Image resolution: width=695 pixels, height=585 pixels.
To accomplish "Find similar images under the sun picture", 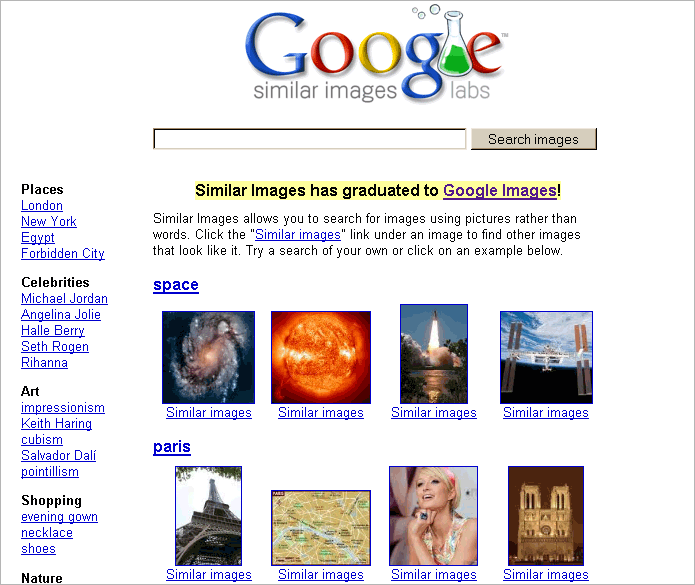I will [321, 413].
